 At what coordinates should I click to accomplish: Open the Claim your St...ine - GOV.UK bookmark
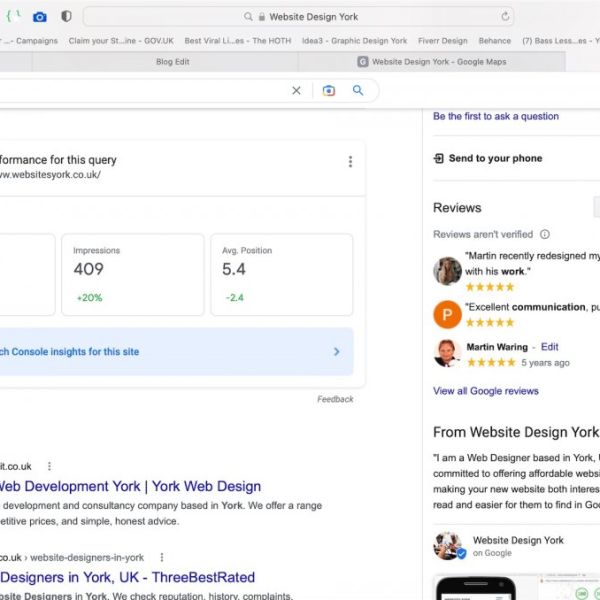click(121, 41)
